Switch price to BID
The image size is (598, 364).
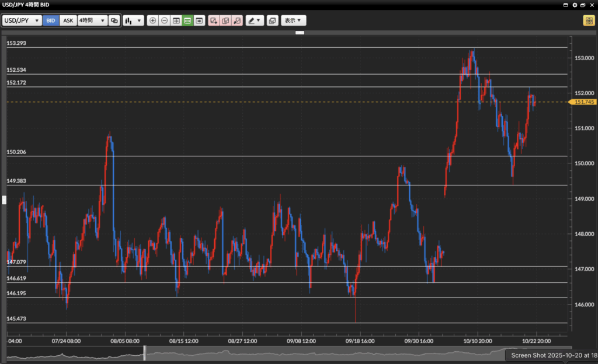point(51,20)
